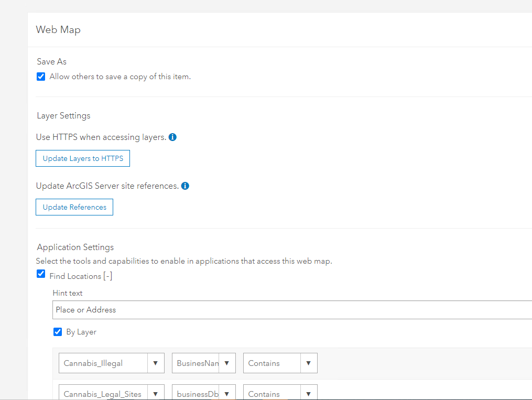Click the Update Layers to HTTPS button

coord(82,158)
